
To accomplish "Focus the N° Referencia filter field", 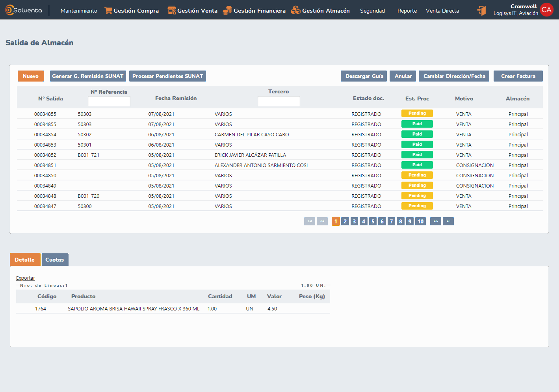I will 109,102.
